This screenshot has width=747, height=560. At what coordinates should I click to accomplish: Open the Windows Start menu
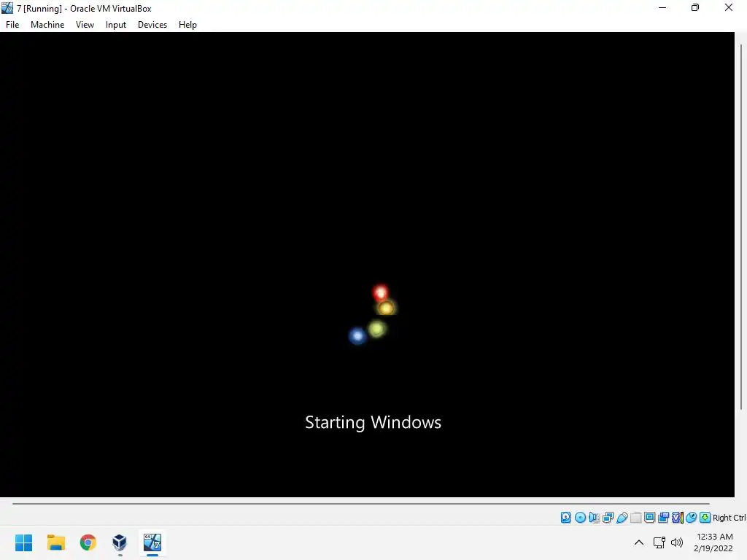point(24,542)
